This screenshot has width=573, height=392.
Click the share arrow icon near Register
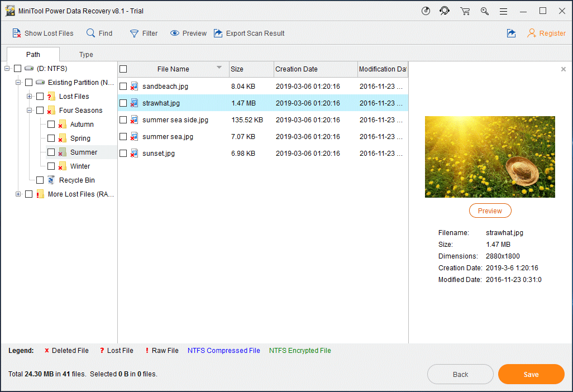click(x=511, y=34)
